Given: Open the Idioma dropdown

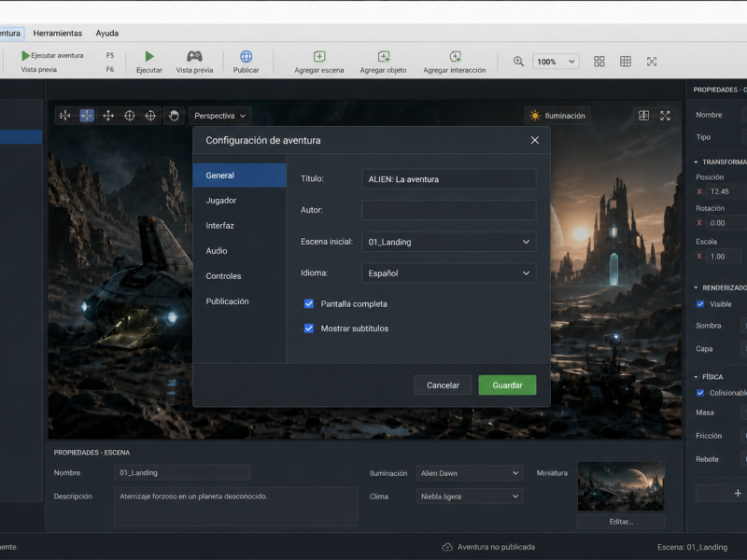Looking at the screenshot, I should click(x=449, y=273).
